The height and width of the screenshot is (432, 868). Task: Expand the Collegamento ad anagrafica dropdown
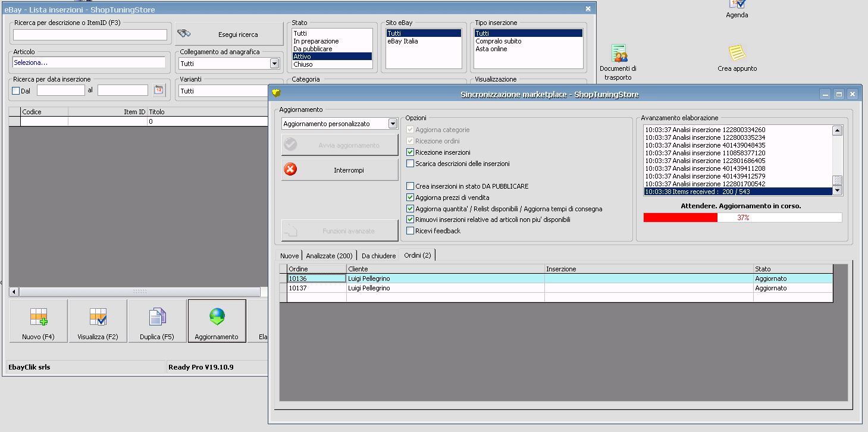tap(274, 64)
